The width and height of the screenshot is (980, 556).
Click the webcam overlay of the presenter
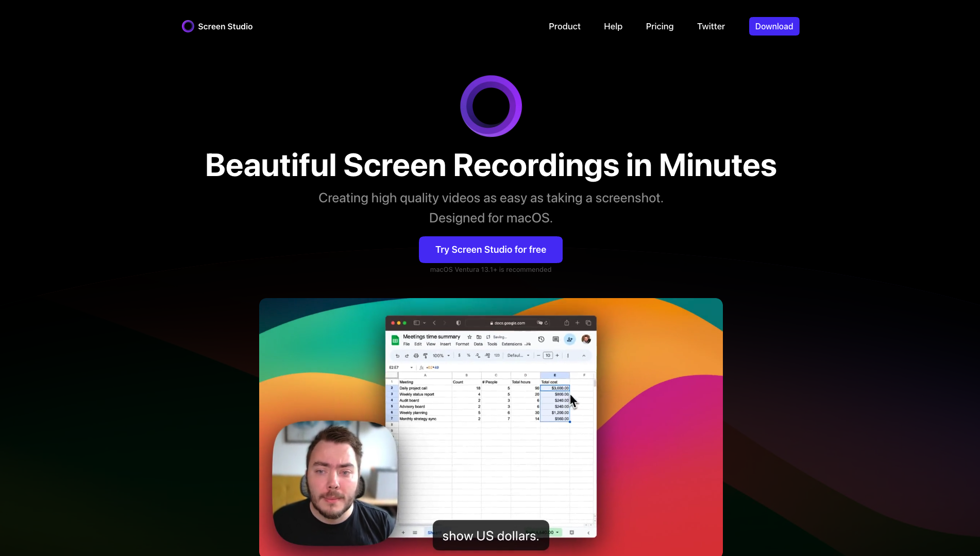[334, 483]
